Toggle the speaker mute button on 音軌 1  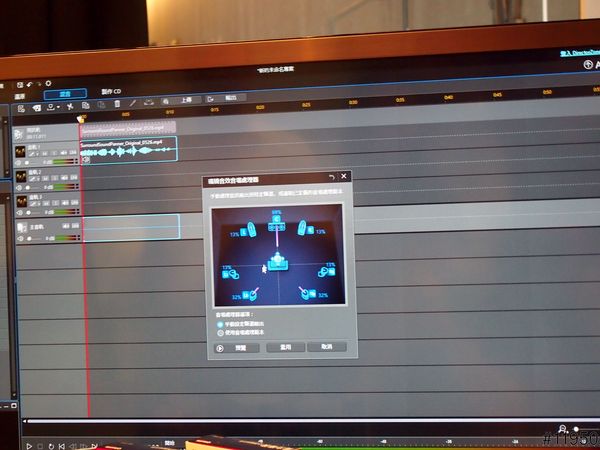click(64, 153)
